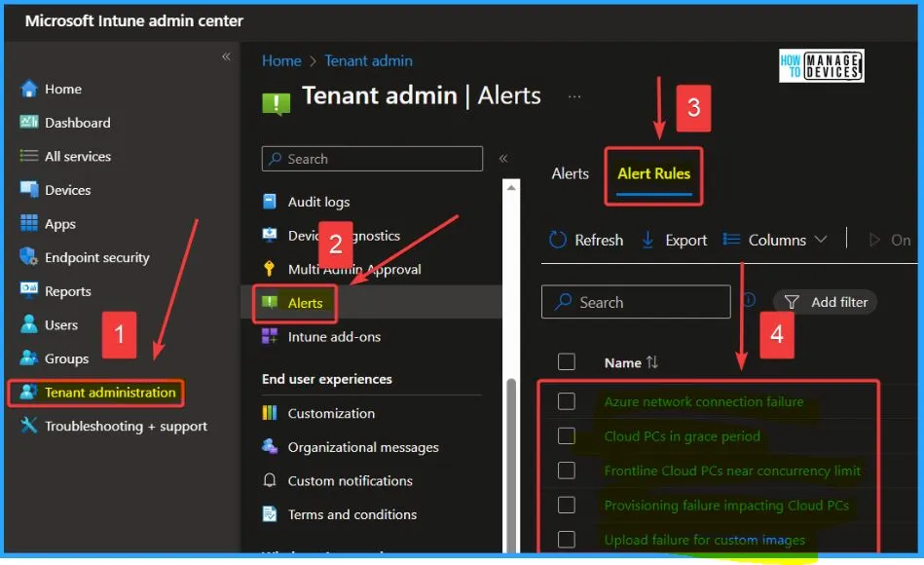The width and height of the screenshot is (924, 565).
Task: Toggle the select-all checkbox in Name header
Action: (567, 361)
